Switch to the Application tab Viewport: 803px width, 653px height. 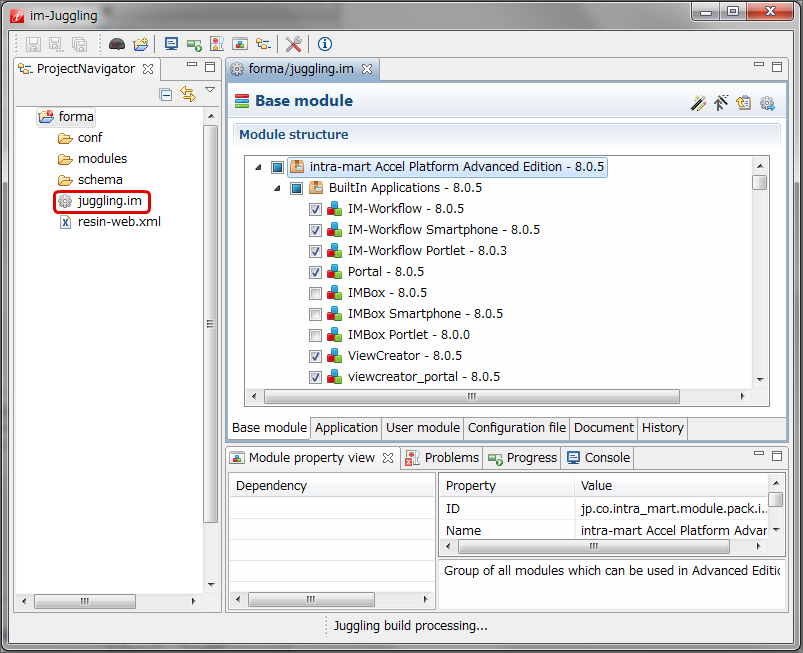[x=346, y=428]
